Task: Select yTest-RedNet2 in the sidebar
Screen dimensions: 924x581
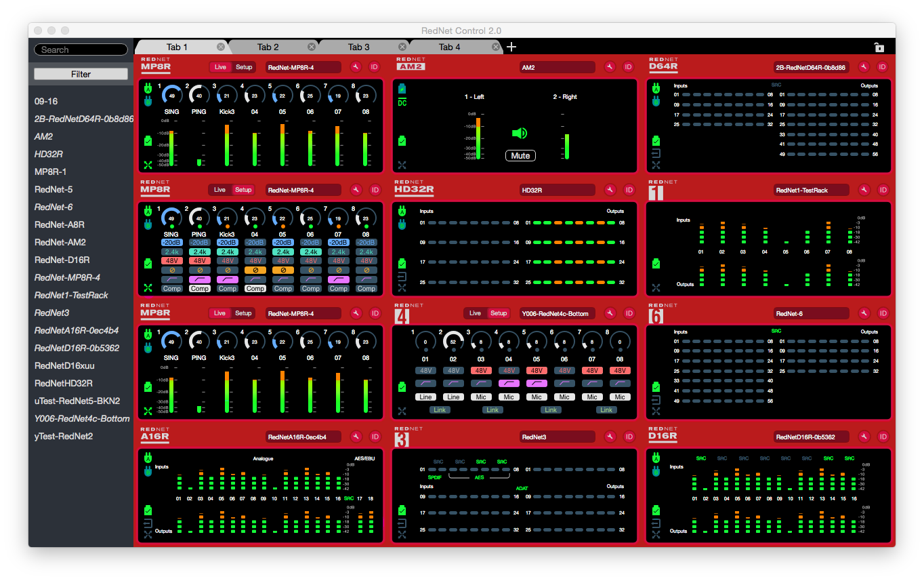Action: [64, 436]
